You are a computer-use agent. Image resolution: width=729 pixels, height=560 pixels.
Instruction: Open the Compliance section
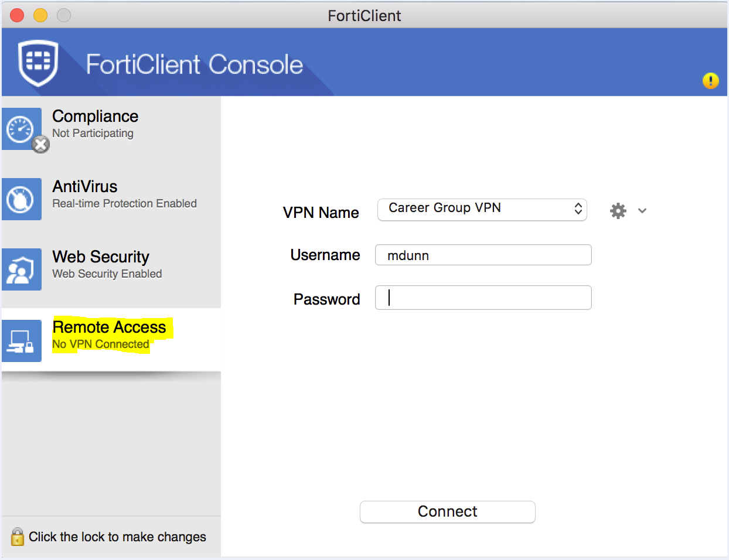95,117
